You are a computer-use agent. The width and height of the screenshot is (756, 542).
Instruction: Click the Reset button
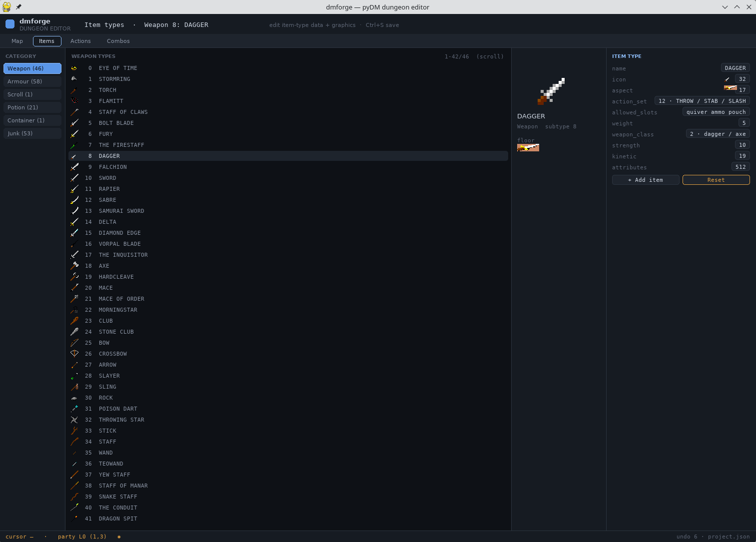[x=716, y=180]
